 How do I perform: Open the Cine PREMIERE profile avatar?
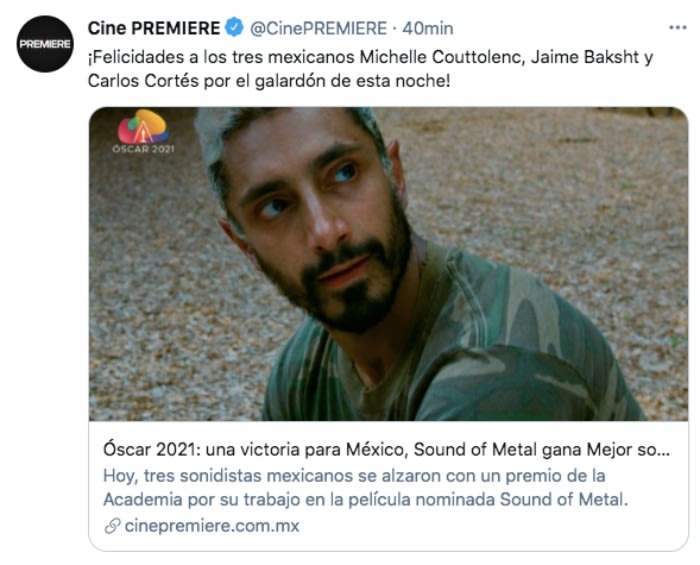45,44
